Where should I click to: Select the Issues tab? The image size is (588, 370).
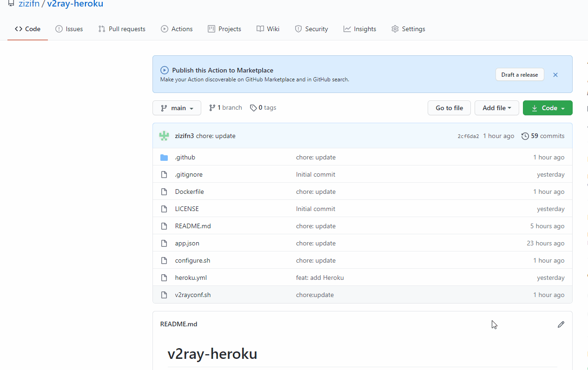(x=69, y=29)
